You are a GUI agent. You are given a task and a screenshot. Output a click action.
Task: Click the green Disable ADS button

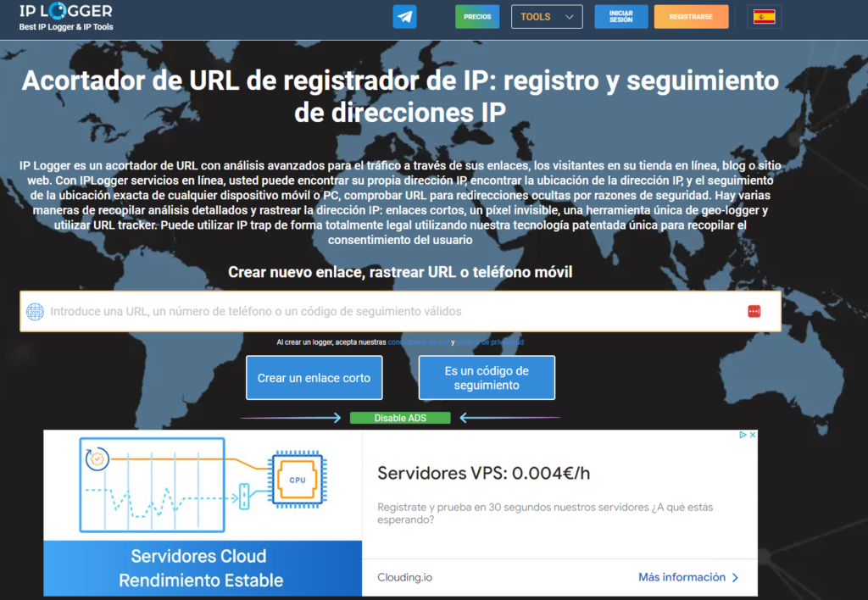coord(400,418)
